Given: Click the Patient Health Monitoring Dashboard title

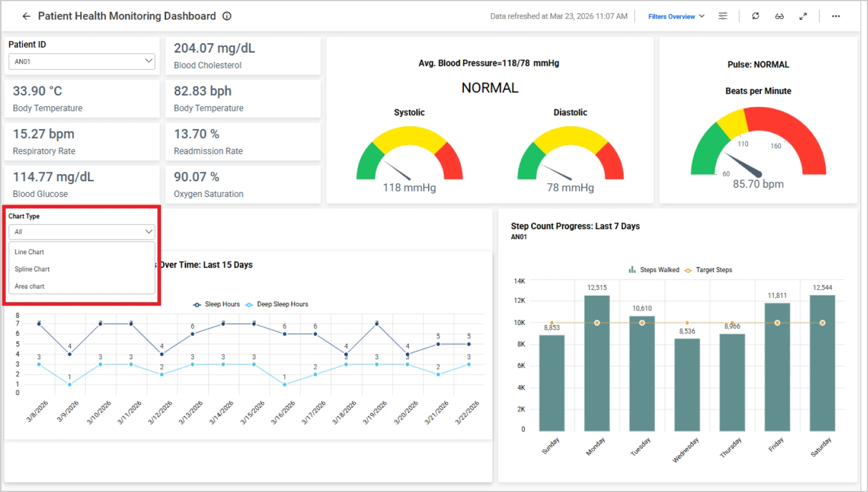Looking at the screenshot, I should point(127,16).
